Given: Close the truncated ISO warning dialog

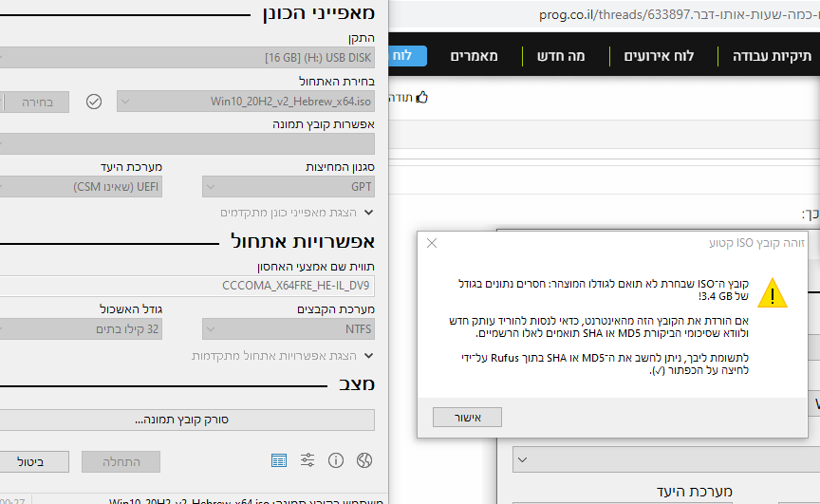Looking at the screenshot, I should (432, 243).
